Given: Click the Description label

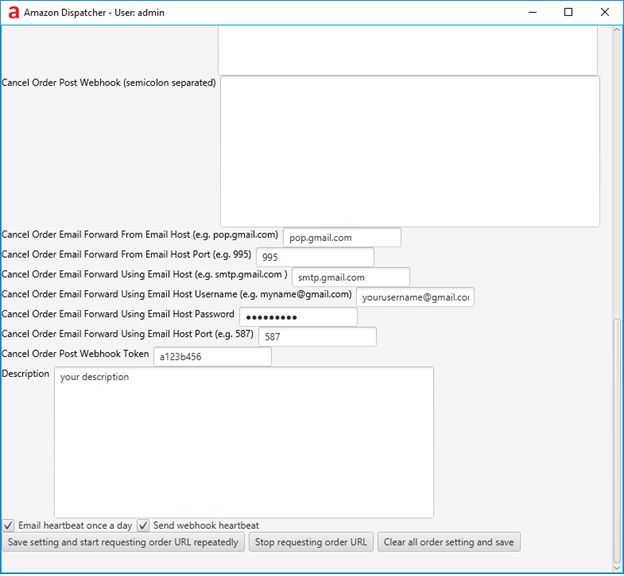Looking at the screenshot, I should [x=25, y=374].
